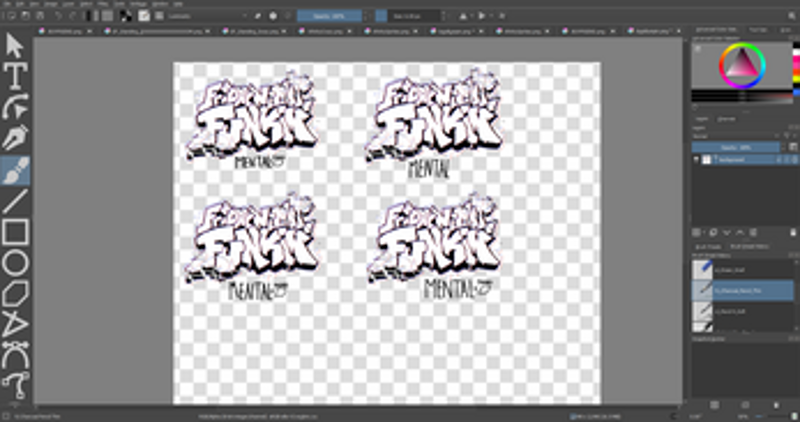Select the Freehand Path tool
The width and height of the screenshot is (800, 422).
(x=15, y=386)
